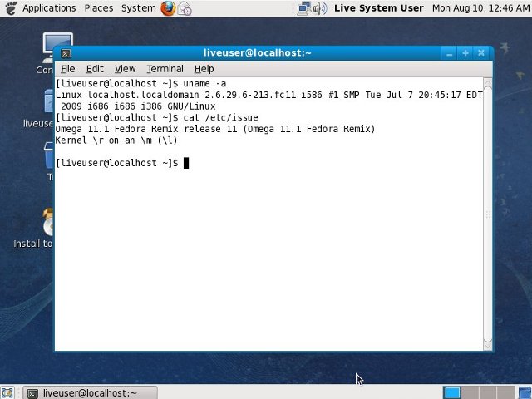Click the Install to Hard Drive desktop icon

click(48, 223)
